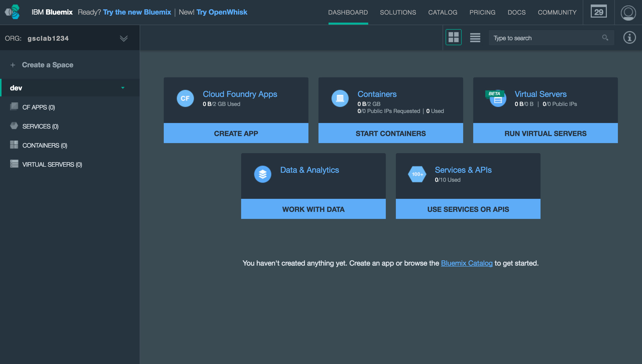Click the Services 100+ hexagon icon
642x364 pixels.
tap(417, 174)
